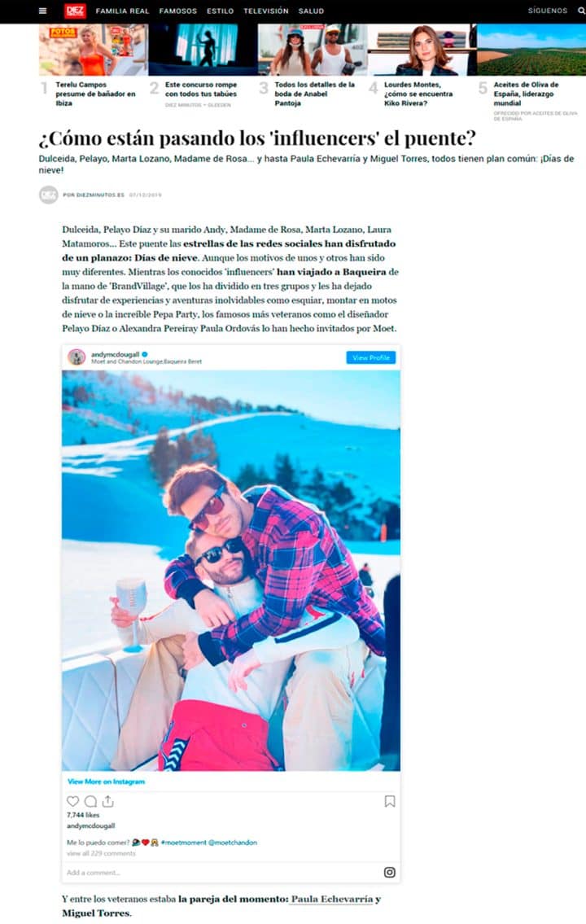Click the Instagram share icon
Viewport: 586px width, 924px height.
pos(107,801)
